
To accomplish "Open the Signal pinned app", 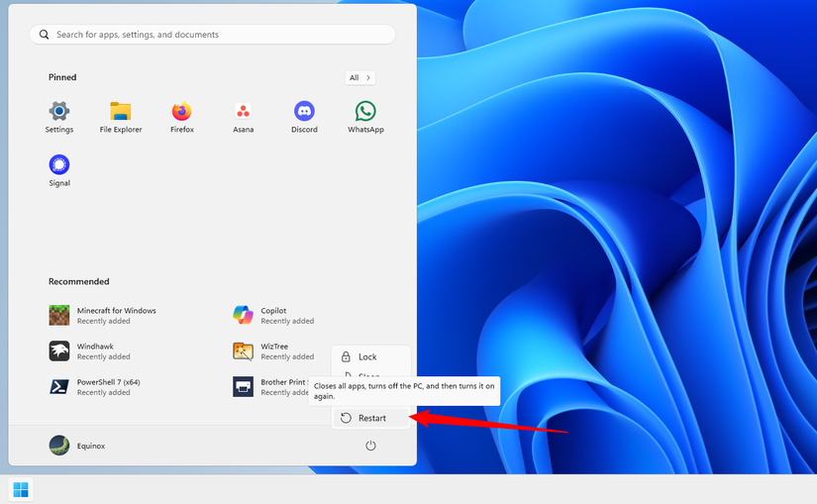I will [59, 169].
